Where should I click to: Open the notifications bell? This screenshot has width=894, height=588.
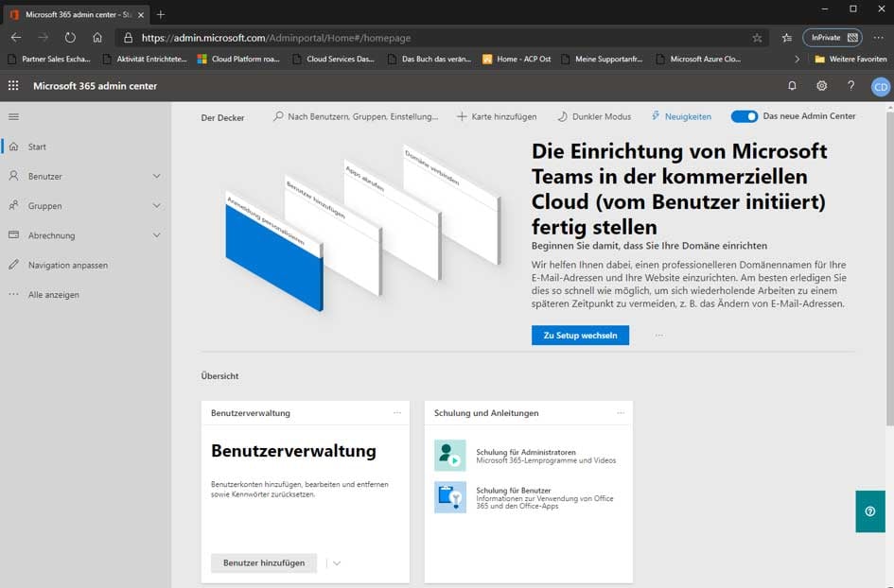click(x=792, y=85)
